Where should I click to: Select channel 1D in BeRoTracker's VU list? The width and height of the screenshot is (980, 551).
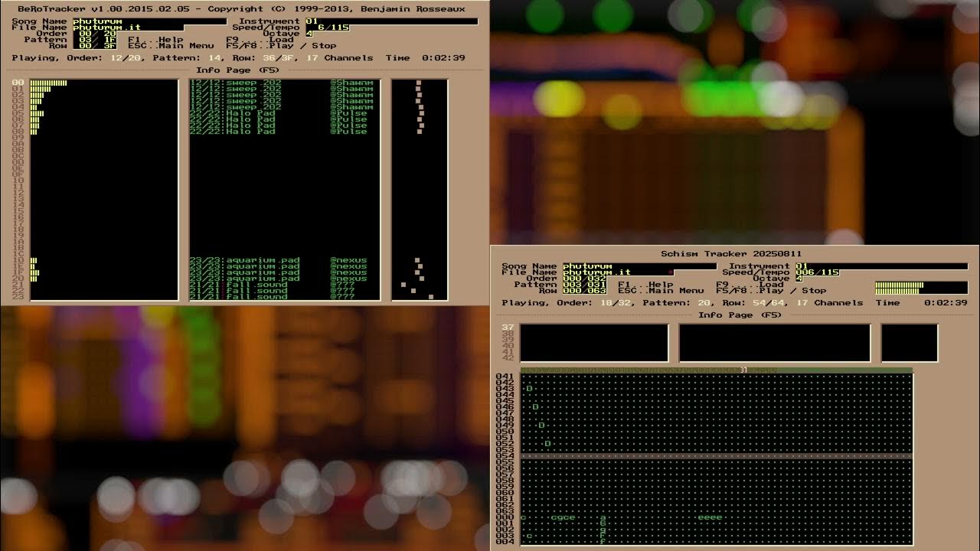[x=18, y=260]
